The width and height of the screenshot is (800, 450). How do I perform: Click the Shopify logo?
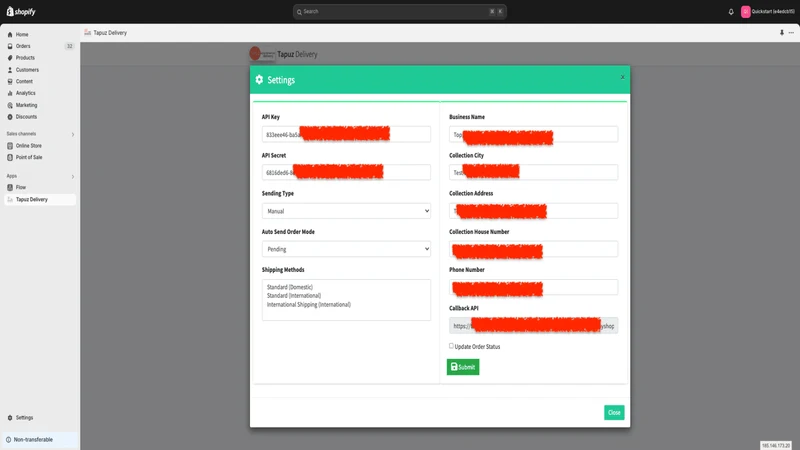point(21,11)
